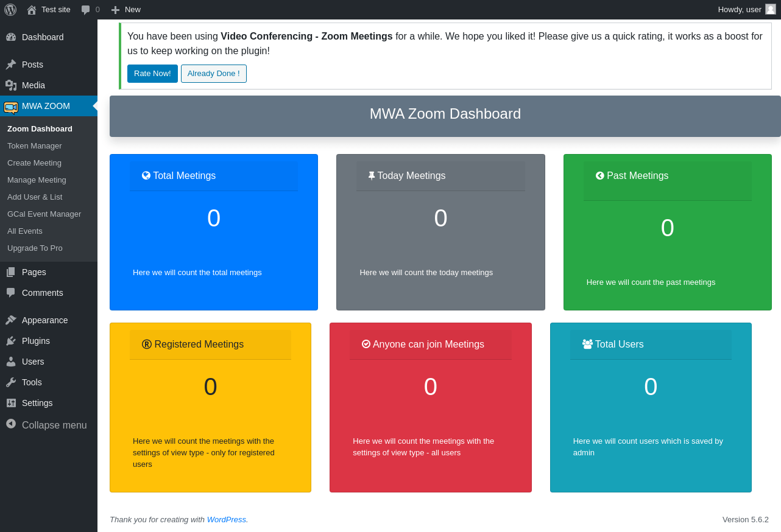Click the Dashboard gauge icon
This screenshot has width=781, height=532.
coord(11,37)
